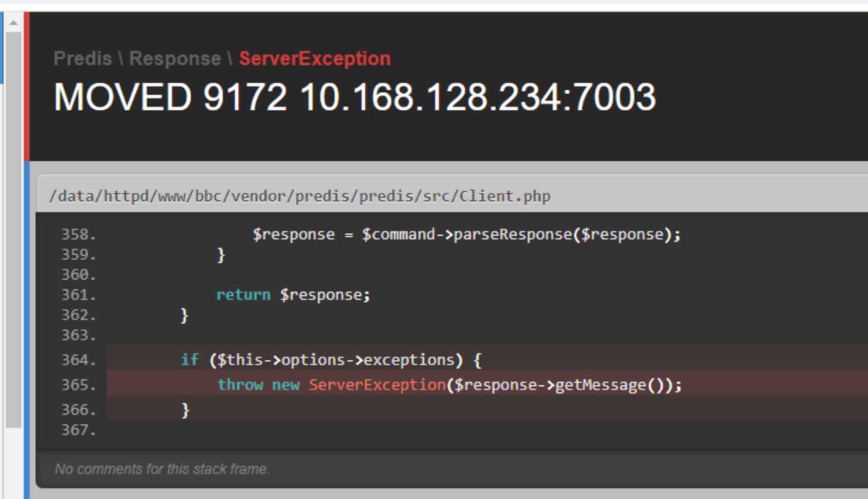Click the if exceptions condition line
The width and height of the screenshot is (868, 499).
tap(331, 360)
